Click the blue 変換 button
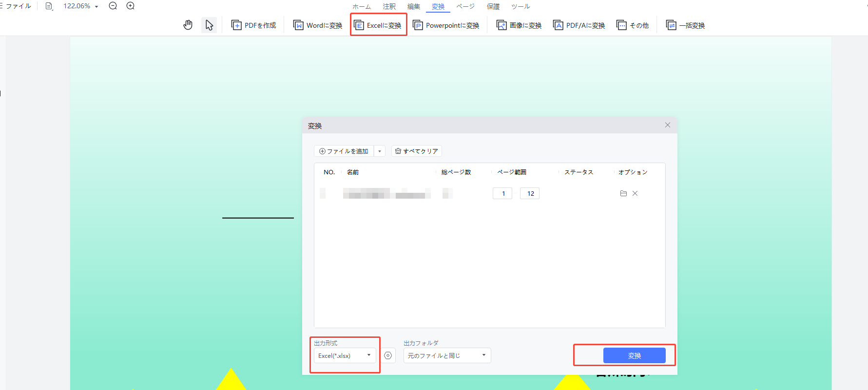This screenshot has width=868, height=390. pos(635,355)
